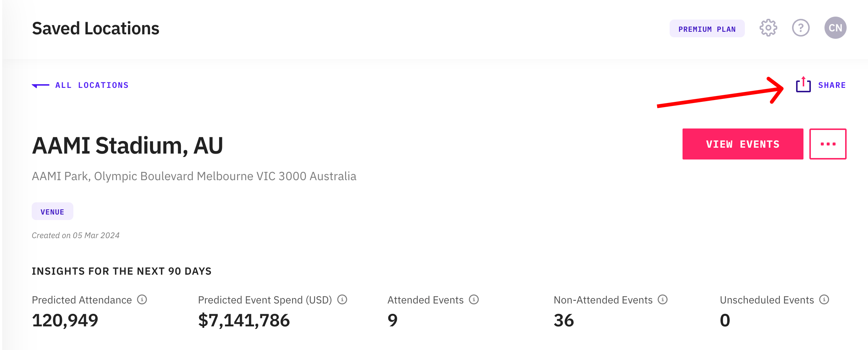Screen dimensions: 868x350
Task: Click the help question mark icon
Action: click(801, 28)
